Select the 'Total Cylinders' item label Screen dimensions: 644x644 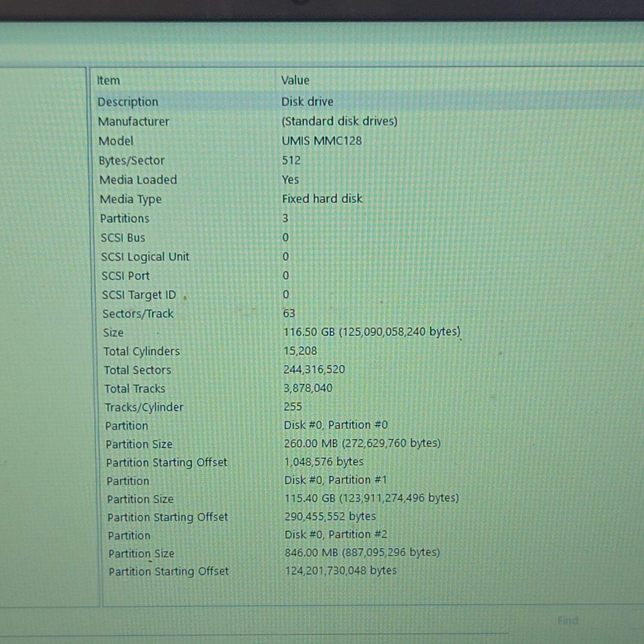142,352
